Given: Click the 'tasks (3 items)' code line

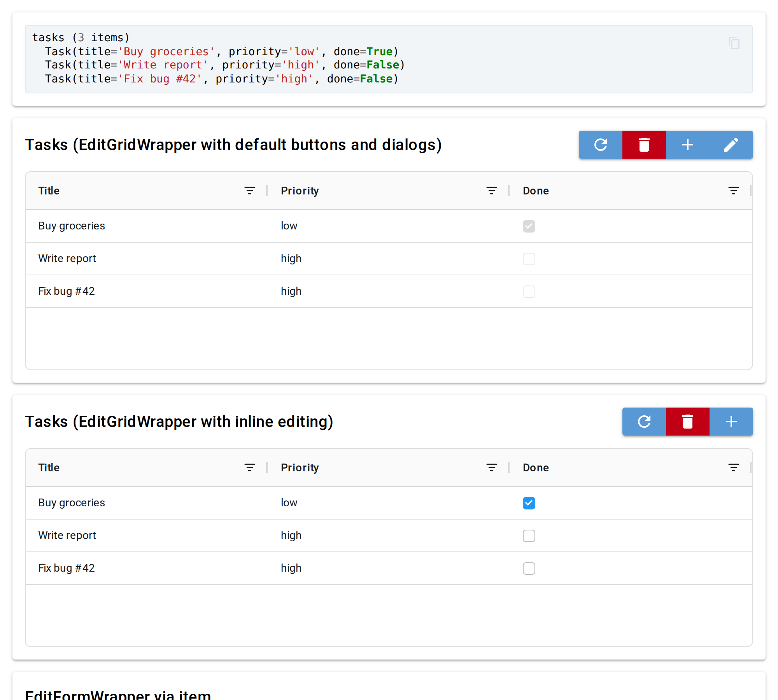Looking at the screenshot, I should click(81, 38).
